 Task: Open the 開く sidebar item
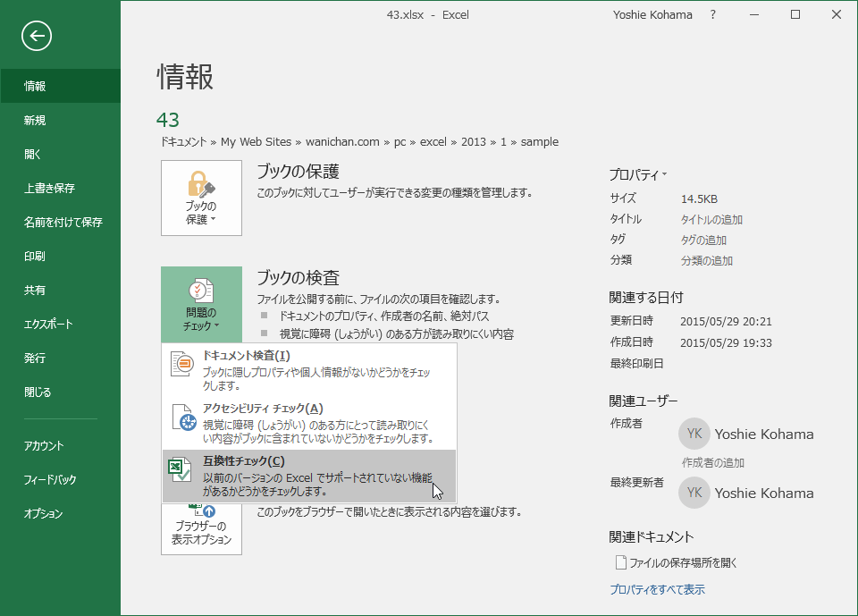coord(60,154)
